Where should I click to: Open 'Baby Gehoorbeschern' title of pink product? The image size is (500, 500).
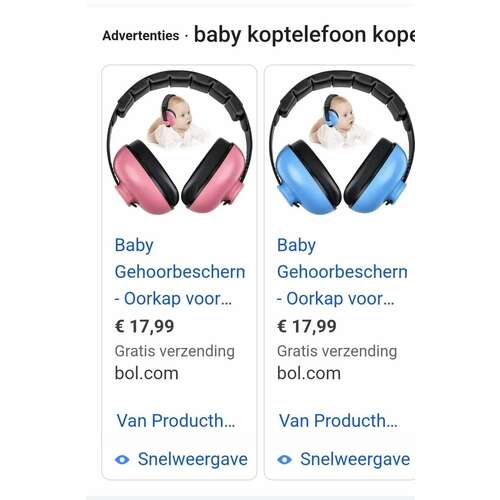pos(180,272)
